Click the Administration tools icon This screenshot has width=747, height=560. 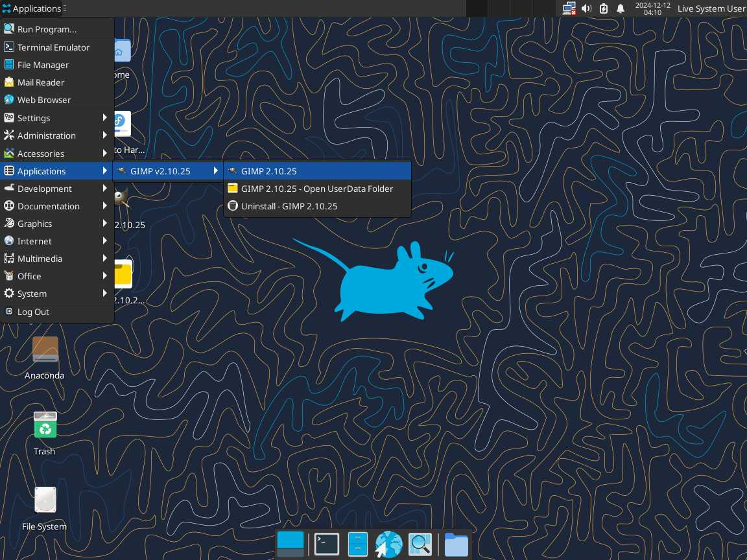(8, 135)
